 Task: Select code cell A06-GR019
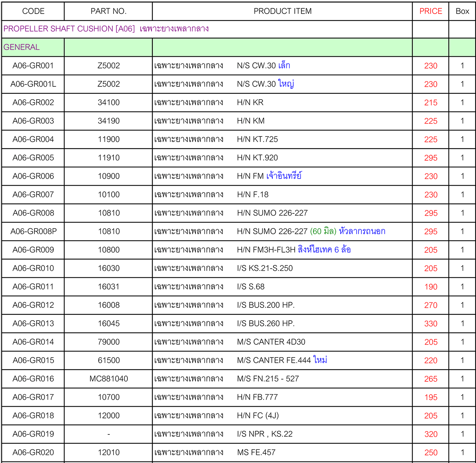(33, 434)
